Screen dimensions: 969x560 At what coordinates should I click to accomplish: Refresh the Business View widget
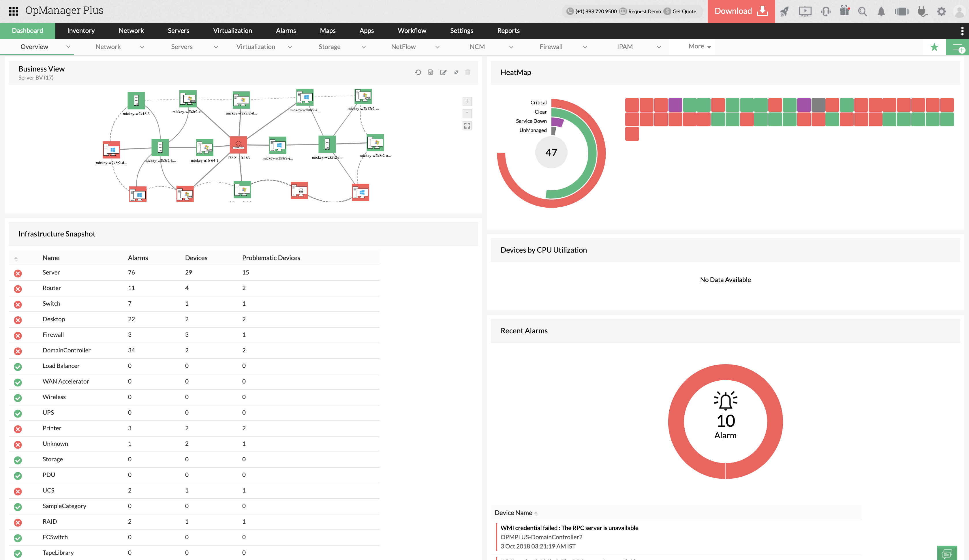coord(418,72)
